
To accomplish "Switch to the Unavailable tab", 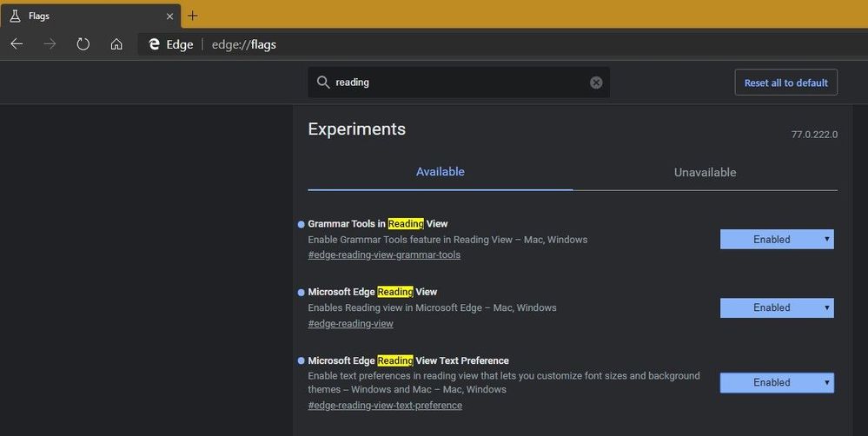I will pyautogui.click(x=705, y=172).
